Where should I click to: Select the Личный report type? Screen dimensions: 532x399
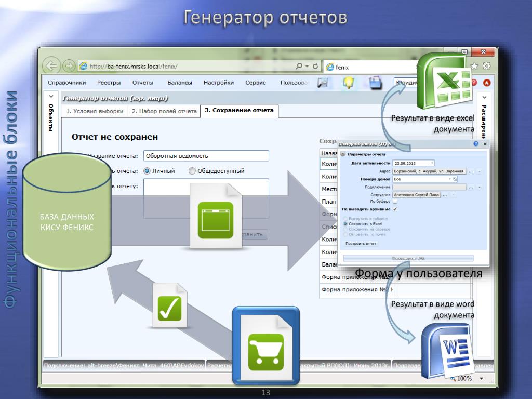(x=147, y=171)
